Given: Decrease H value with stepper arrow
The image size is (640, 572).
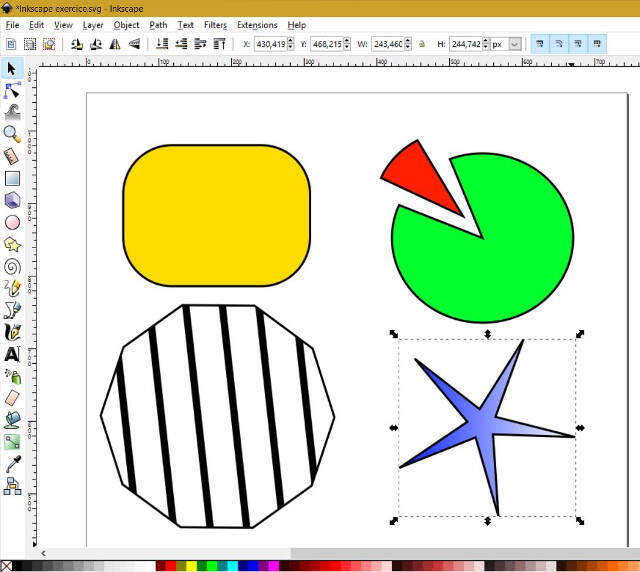Looking at the screenshot, I should coord(486,47).
